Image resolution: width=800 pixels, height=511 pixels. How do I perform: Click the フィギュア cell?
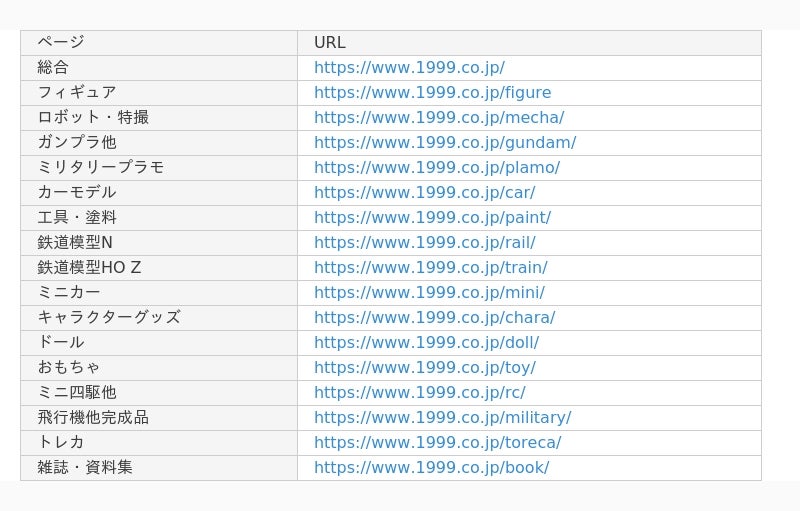[x=159, y=93]
